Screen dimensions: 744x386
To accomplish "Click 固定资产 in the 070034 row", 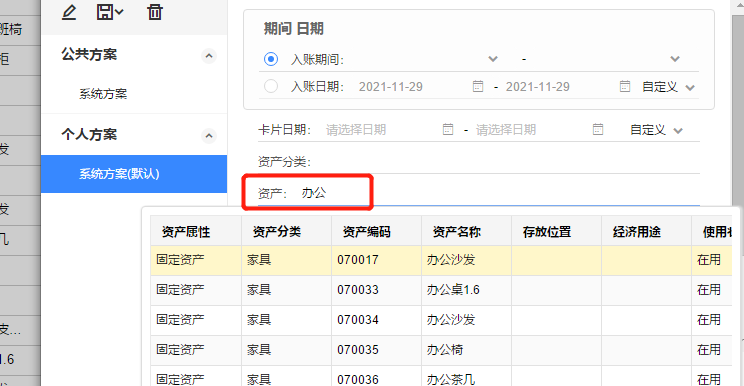I will click(180, 320).
